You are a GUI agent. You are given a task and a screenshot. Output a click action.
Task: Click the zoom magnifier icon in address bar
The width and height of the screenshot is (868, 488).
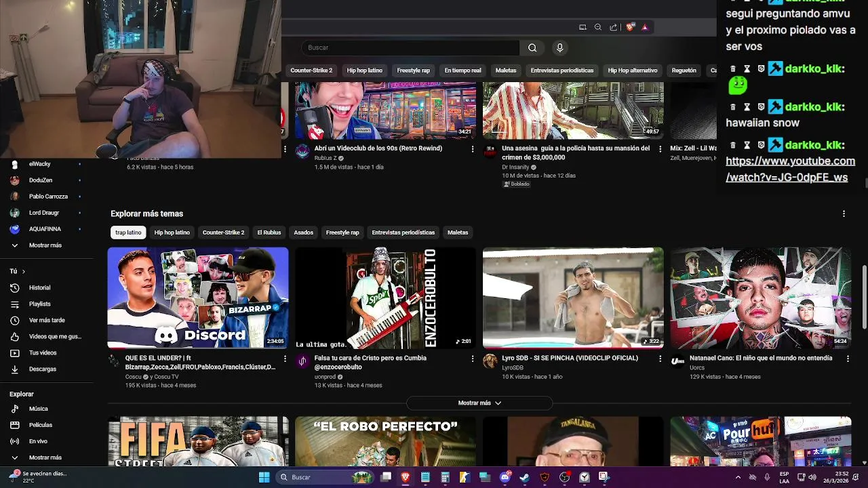(x=598, y=27)
